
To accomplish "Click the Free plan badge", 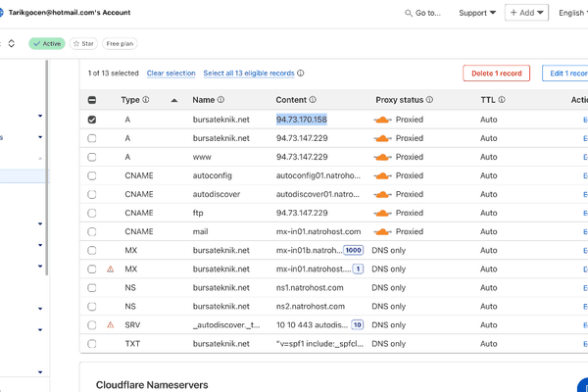I will pos(120,44).
